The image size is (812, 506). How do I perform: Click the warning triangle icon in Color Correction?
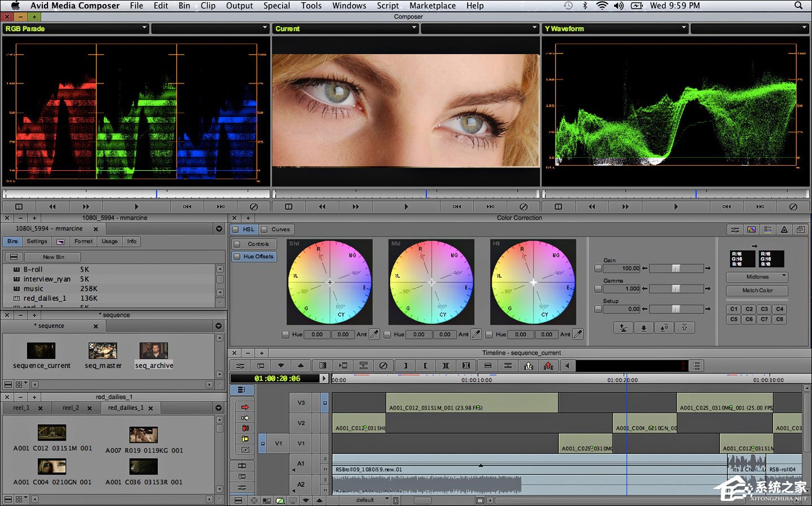784,229
